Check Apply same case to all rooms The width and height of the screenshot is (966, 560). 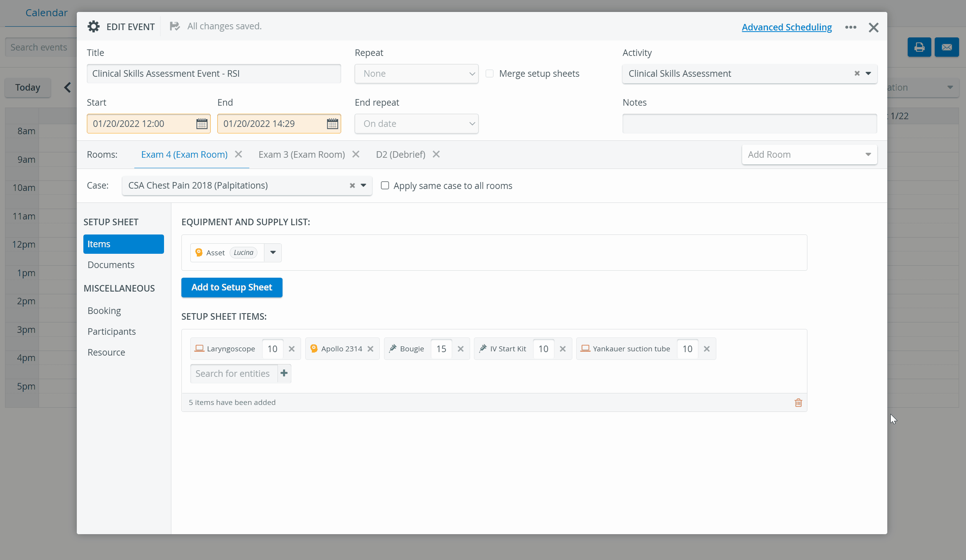click(x=385, y=186)
